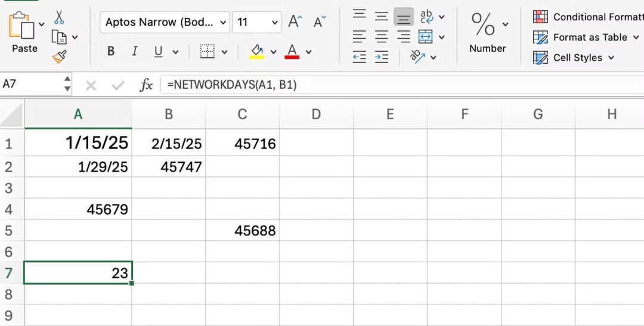Open the fill color palette arrow
644x326 pixels.
273,52
